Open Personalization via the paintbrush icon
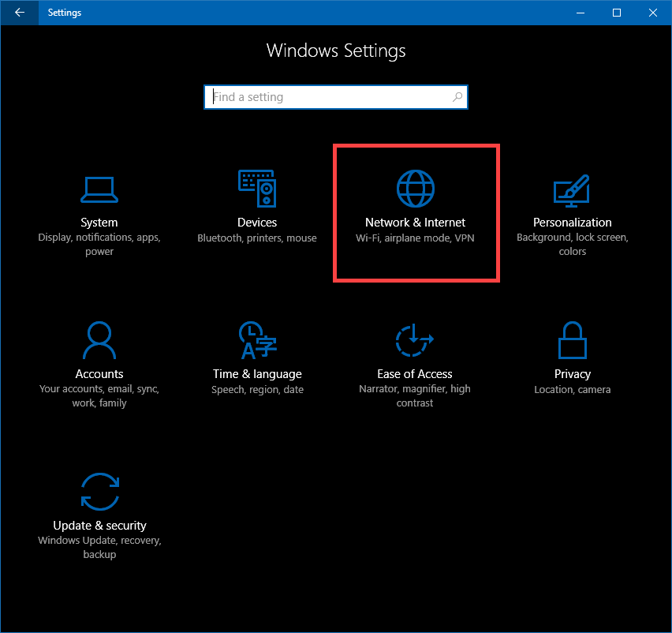 573,189
